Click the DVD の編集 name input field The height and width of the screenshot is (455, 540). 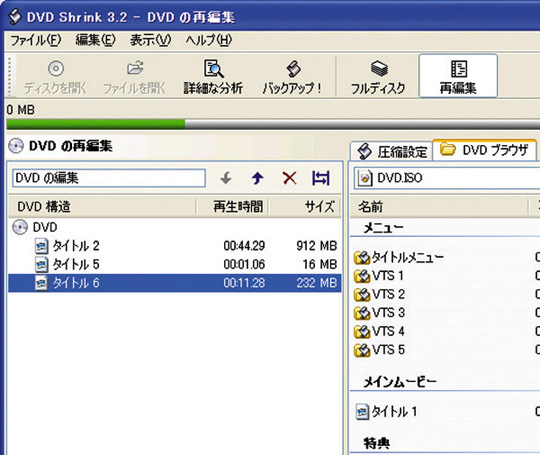(109, 178)
